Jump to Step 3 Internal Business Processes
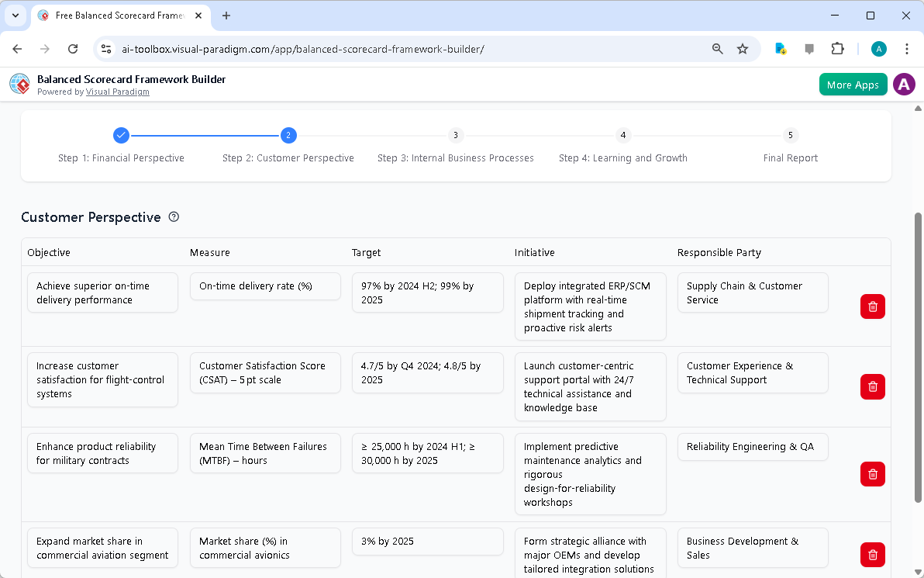924x578 pixels. tap(456, 135)
